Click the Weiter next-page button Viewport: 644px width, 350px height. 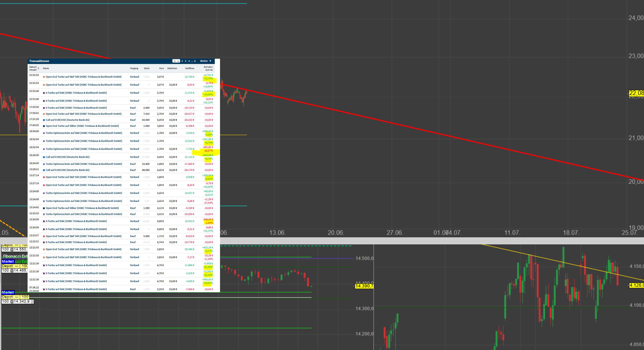(x=204, y=61)
